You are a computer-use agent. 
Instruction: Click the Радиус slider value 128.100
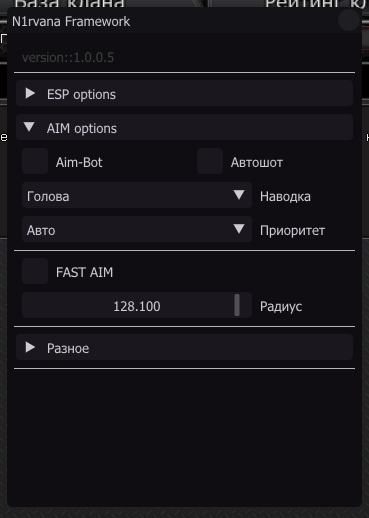pos(137,306)
